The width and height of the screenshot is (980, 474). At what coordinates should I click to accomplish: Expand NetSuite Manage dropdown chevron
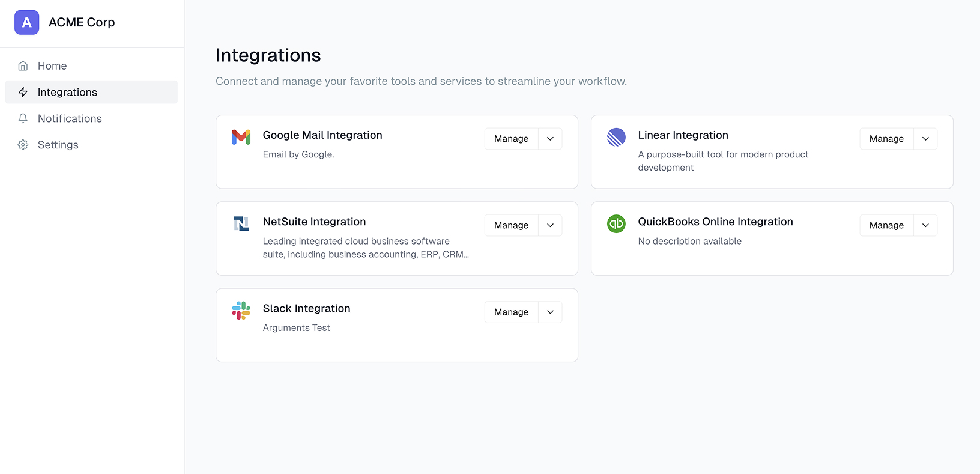tap(550, 225)
